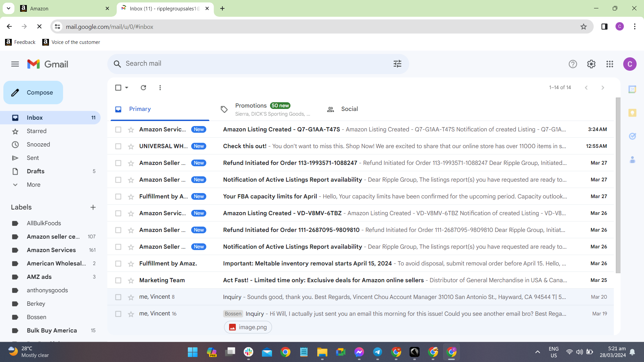Open Google account avatar in Gmail

(630, 64)
